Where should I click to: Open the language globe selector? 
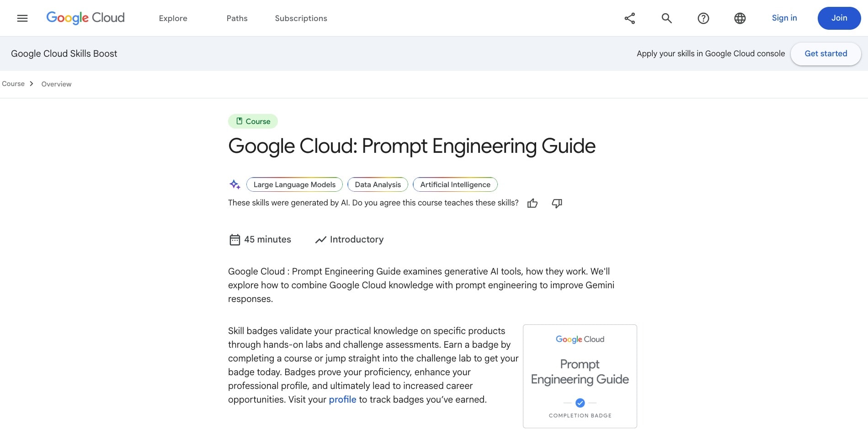(740, 18)
